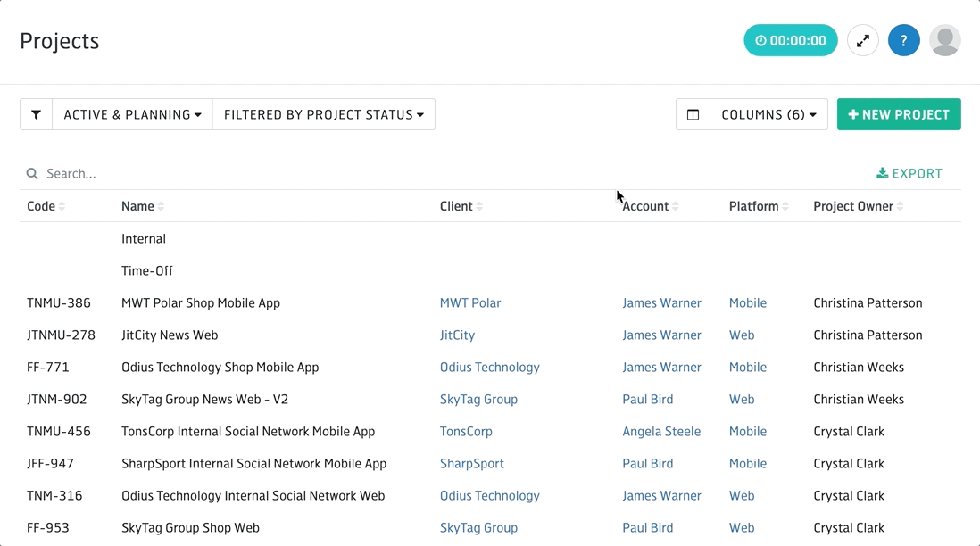Screen dimensions: 980x546
Task: Create a new project
Action: [899, 114]
